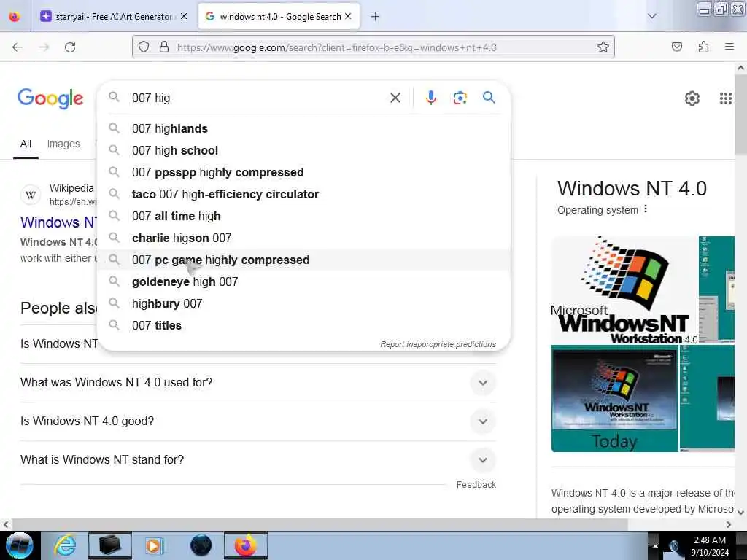The width and height of the screenshot is (747, 560).
Task: Choose 007 pc game highly compressed
Action: pos(303,260)
